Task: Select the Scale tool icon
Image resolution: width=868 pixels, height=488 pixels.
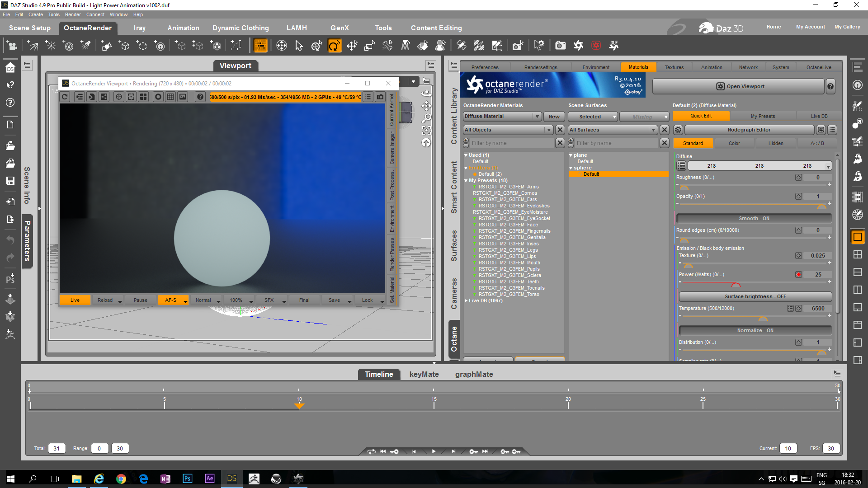Action: tap(370, 46)
